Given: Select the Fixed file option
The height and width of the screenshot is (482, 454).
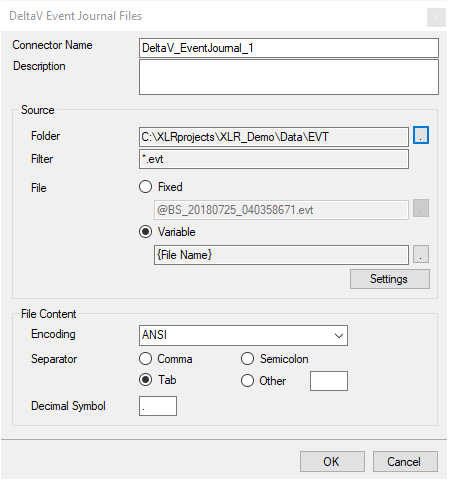Looking at the screenshot, I should tap(161, 187).
